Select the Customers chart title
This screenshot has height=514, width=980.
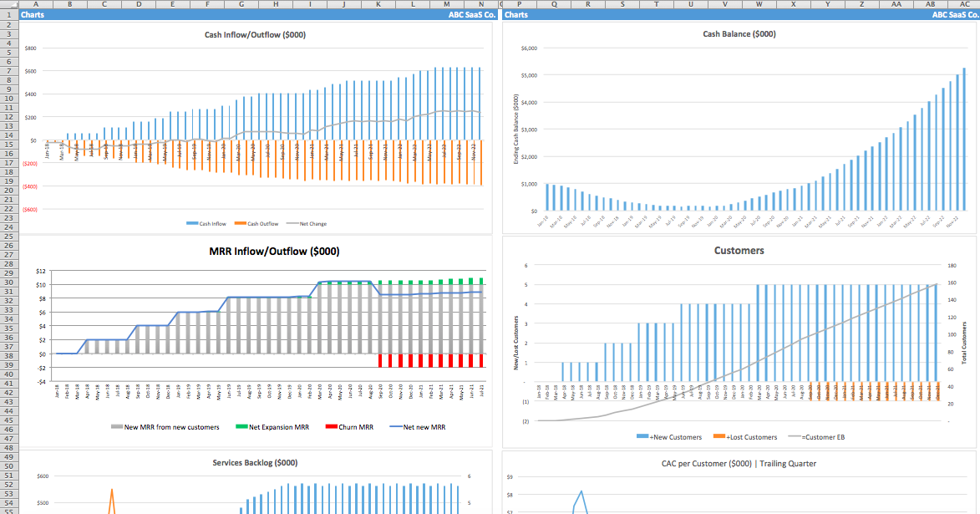(739, 250)
